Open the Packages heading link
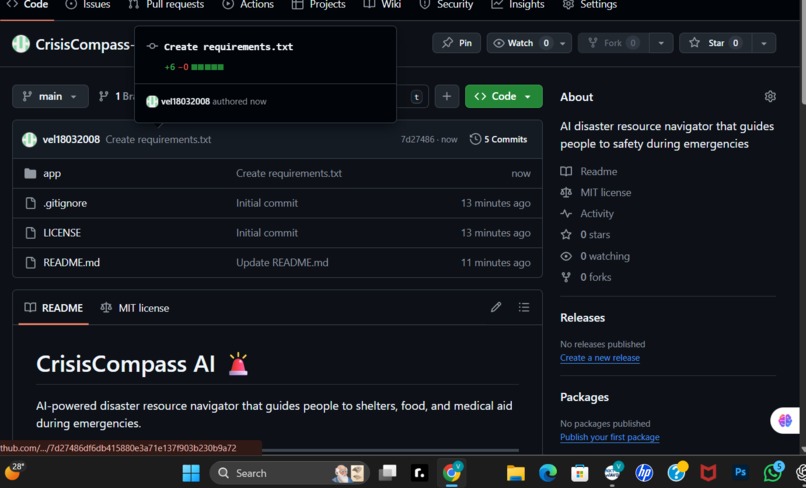 (584, 397)
